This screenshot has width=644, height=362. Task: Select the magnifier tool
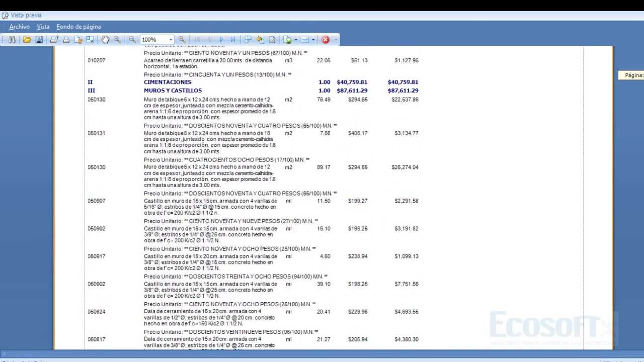[x=117, y=40]
